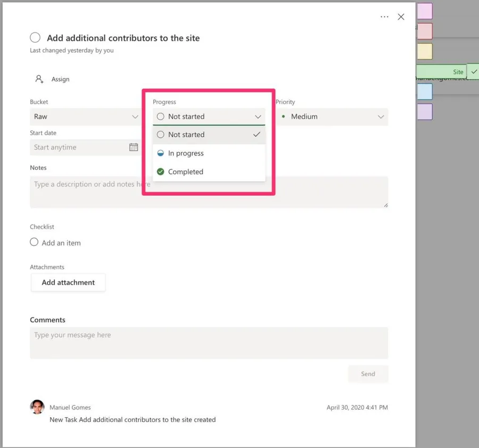
Task: Click Manuel Gomes profile avatar
Action: click(37, 407)
